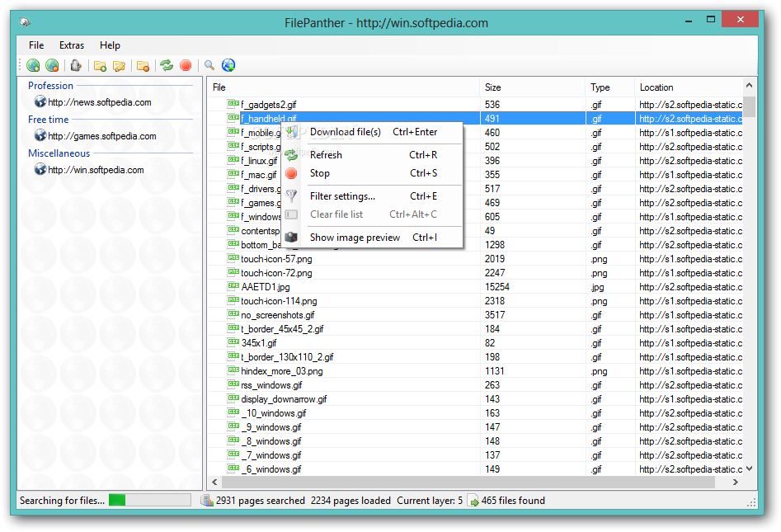Viewport: 781px width, 532px height.
Task: Click globe icon beside win.softpedia.com
Action: (40, 169)
